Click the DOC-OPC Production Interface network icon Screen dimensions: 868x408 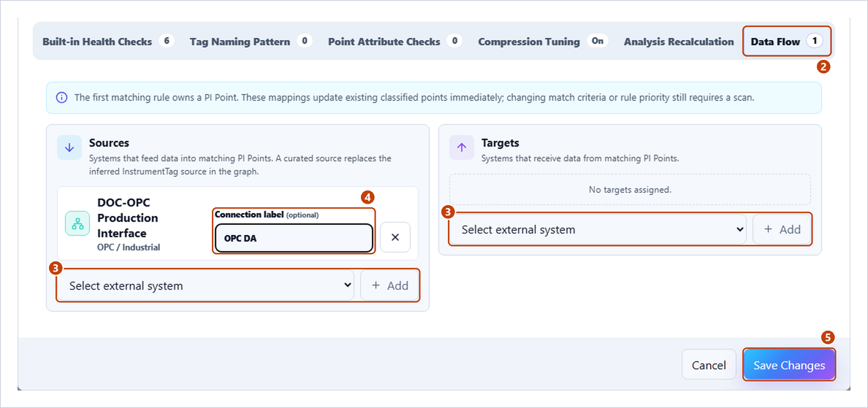tap(77, 223)
